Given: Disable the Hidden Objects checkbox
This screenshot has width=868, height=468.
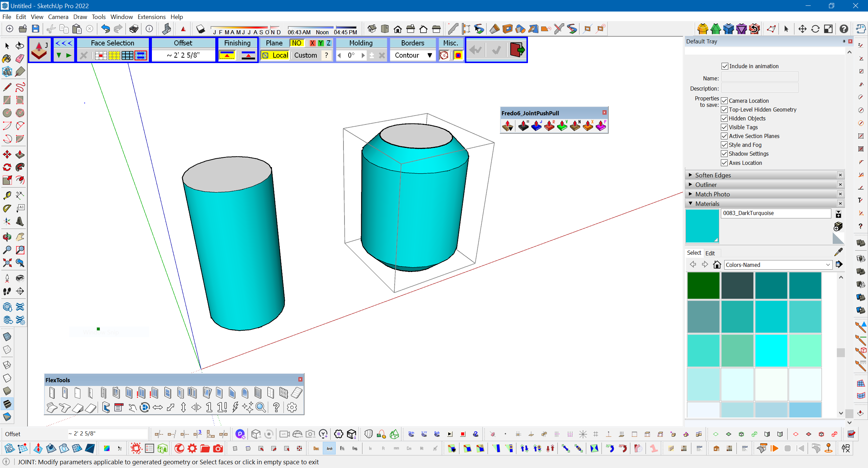Looking at the screenshot, I should pos(724,118).
